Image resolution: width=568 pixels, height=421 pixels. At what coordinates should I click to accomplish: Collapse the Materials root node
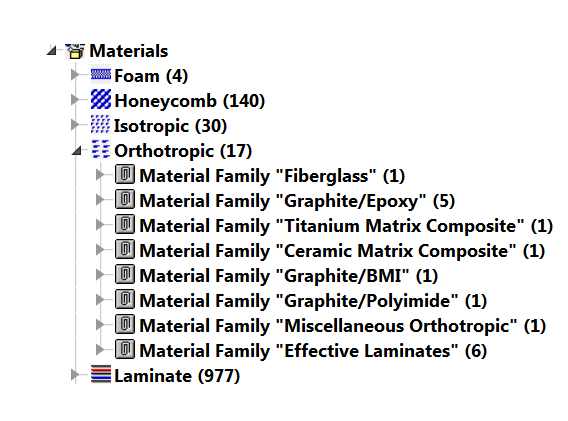[52, 50]
